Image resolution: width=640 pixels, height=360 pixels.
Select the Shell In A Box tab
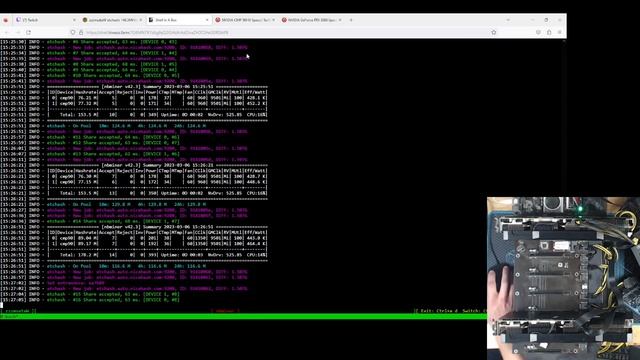pos(179,20)
